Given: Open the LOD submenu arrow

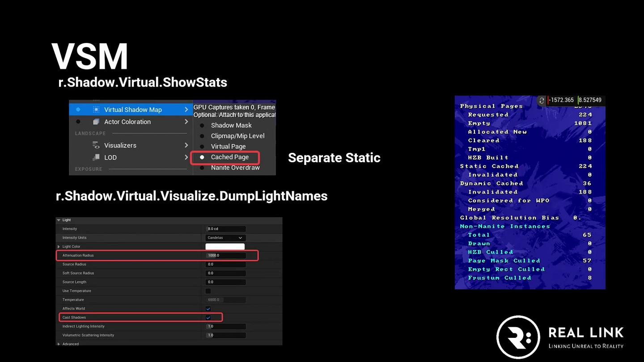Looking at the screenshot, I should tap(186, 157).
